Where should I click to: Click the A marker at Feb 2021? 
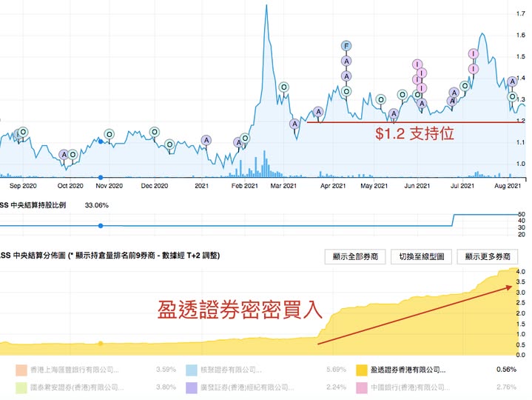point(238,143)
